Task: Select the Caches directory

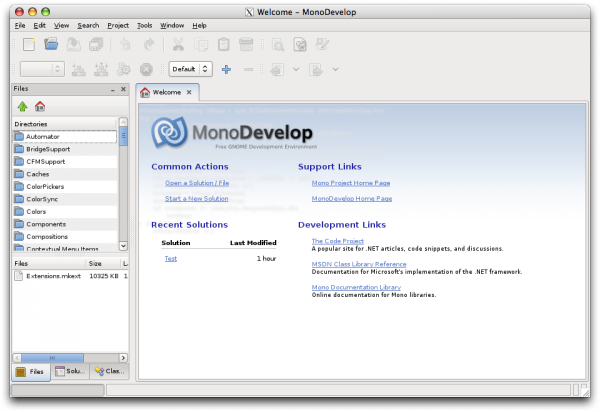Action: click(65, 174)
